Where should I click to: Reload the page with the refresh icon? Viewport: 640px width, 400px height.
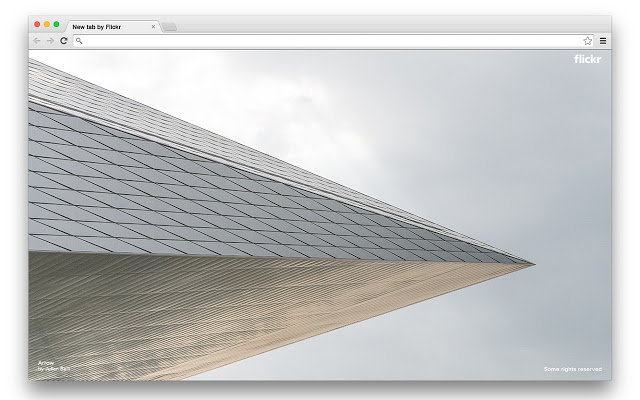click(64, 41)
